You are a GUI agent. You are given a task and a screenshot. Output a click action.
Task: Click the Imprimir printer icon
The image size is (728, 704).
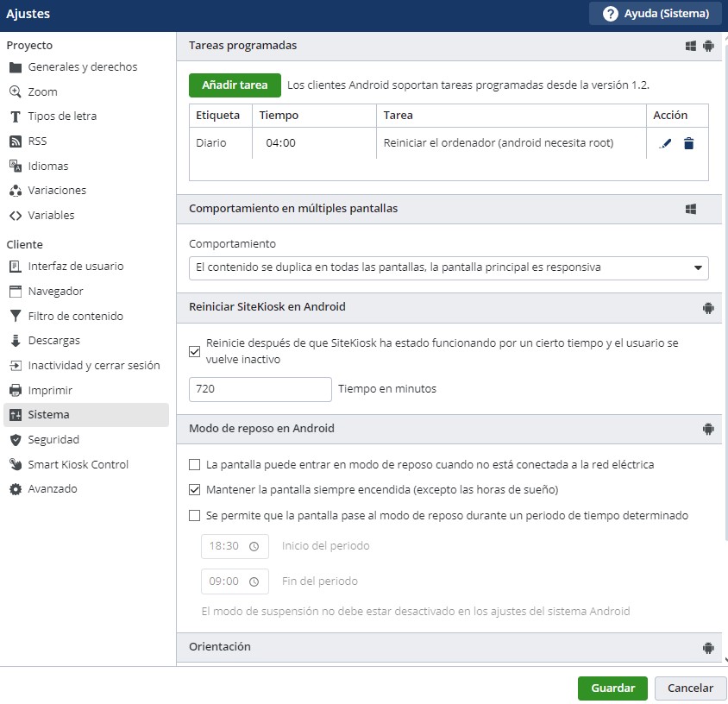(15, 391)
